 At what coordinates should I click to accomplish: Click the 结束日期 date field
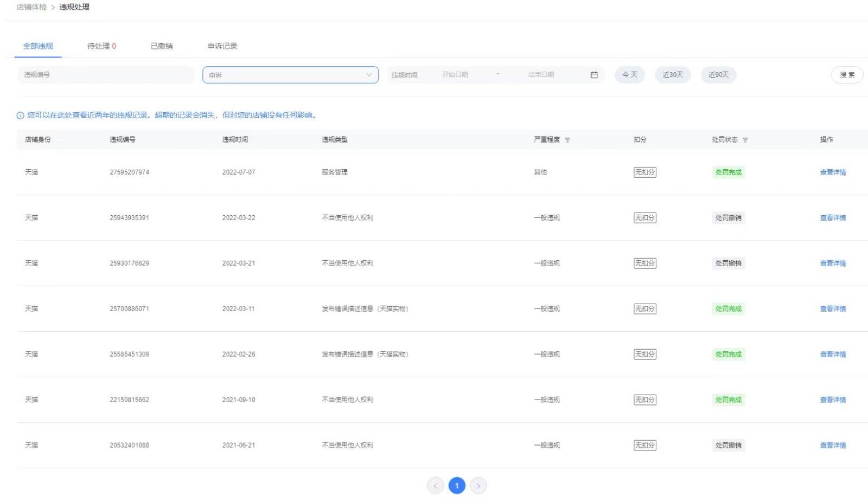pyautogui.click(x=541, y=75)
